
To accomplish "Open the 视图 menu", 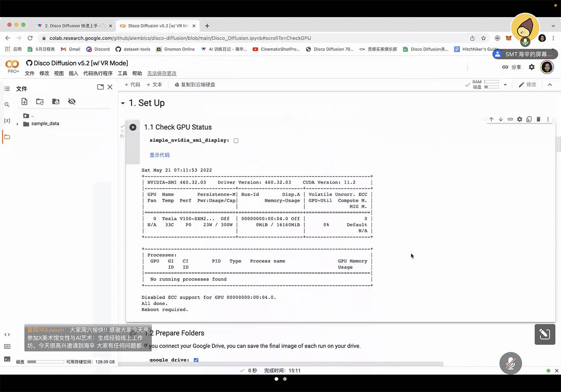I will click(59, 74).
